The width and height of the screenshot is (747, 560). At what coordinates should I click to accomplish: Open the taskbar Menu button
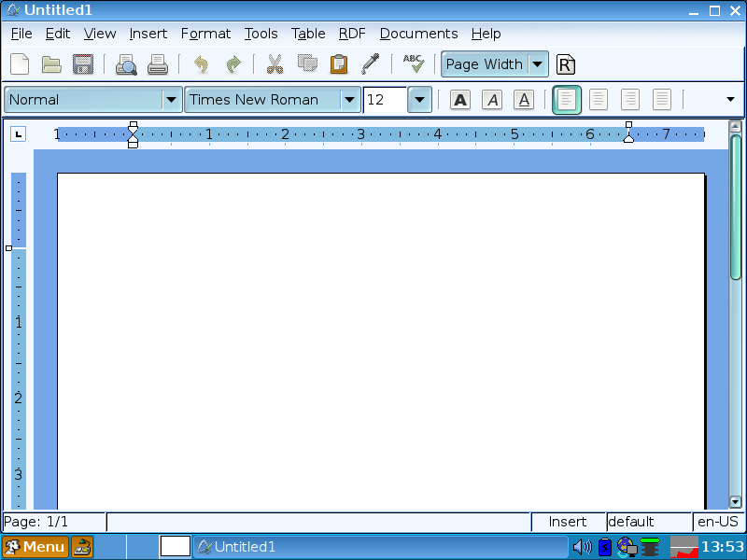pos(35,547)
